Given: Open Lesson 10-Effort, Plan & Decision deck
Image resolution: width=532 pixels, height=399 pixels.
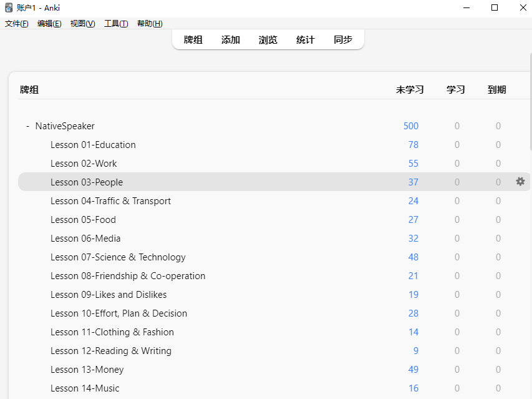Looking at the screenshot, I should coord(118,313).
